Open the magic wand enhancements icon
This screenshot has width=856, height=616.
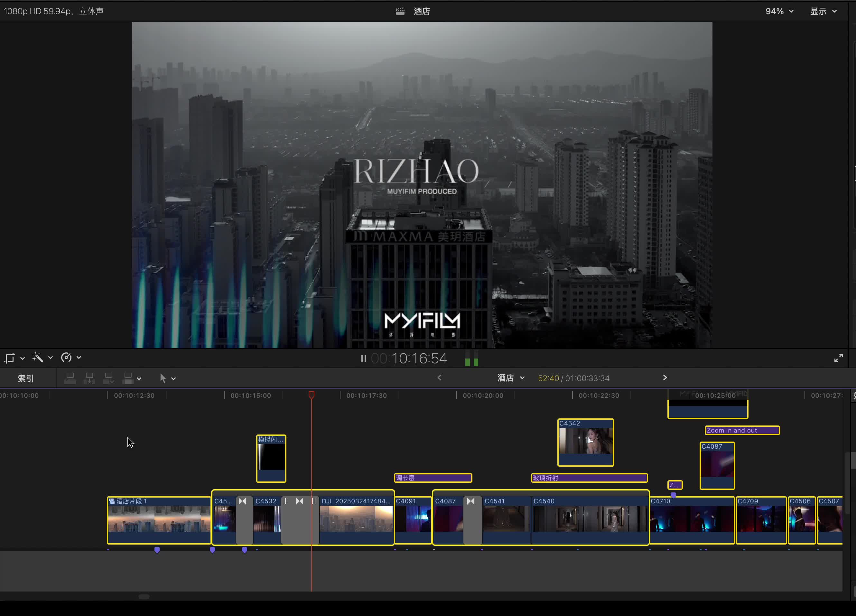[37, 357]
